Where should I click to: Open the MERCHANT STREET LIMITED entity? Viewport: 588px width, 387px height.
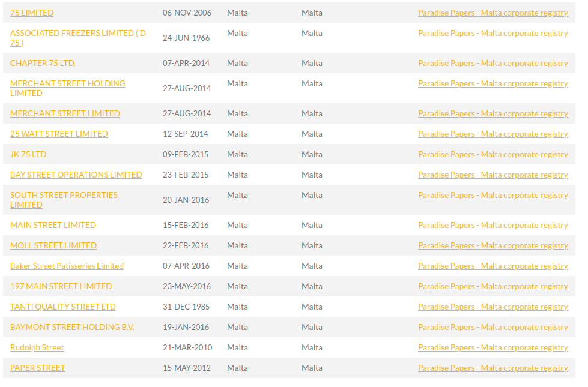(x=65, y=113)
